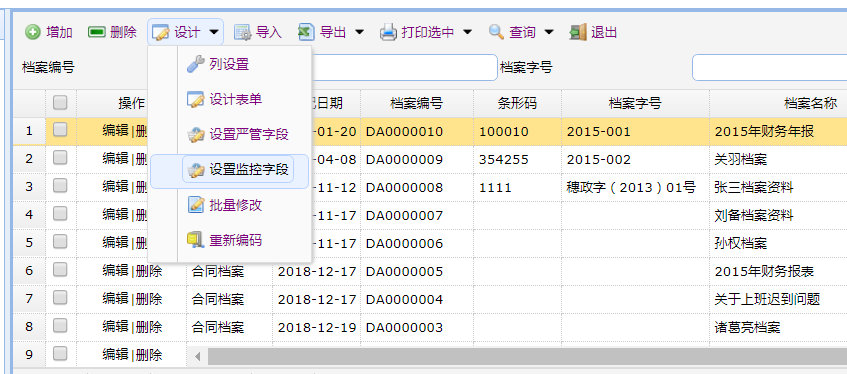Sort by the 条形码 column header

click(x=517, y=103)
